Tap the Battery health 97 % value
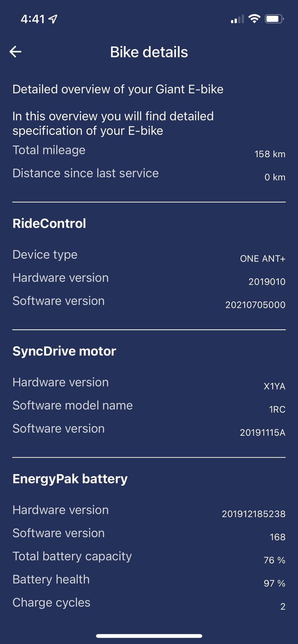Viewport: 298px width, 644px height. [x=274, y=583]
